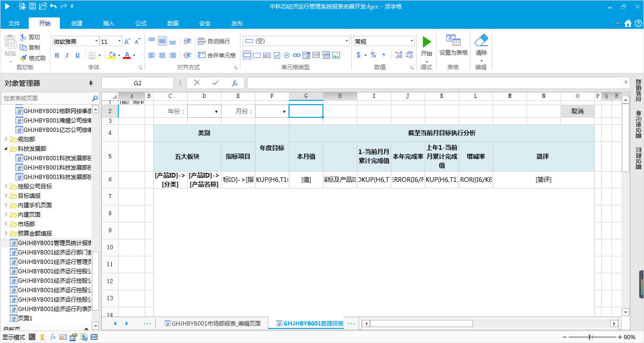Click the fx insert function icon beside formula bar

(x=235, y=83)
